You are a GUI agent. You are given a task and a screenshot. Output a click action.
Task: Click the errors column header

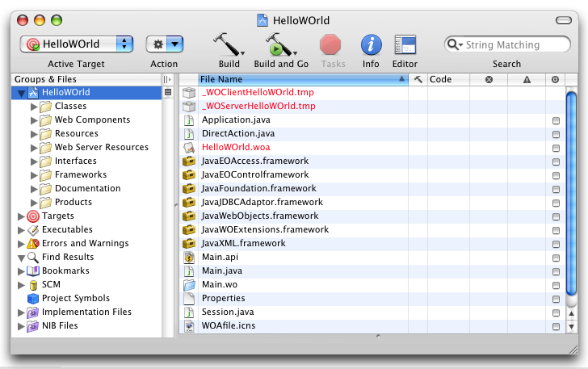point(489,79)
